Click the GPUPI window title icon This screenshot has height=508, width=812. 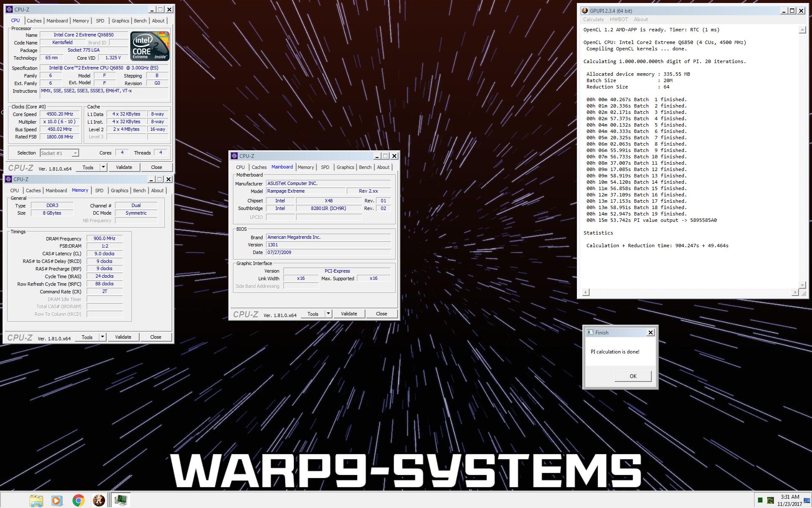point(585,11)
